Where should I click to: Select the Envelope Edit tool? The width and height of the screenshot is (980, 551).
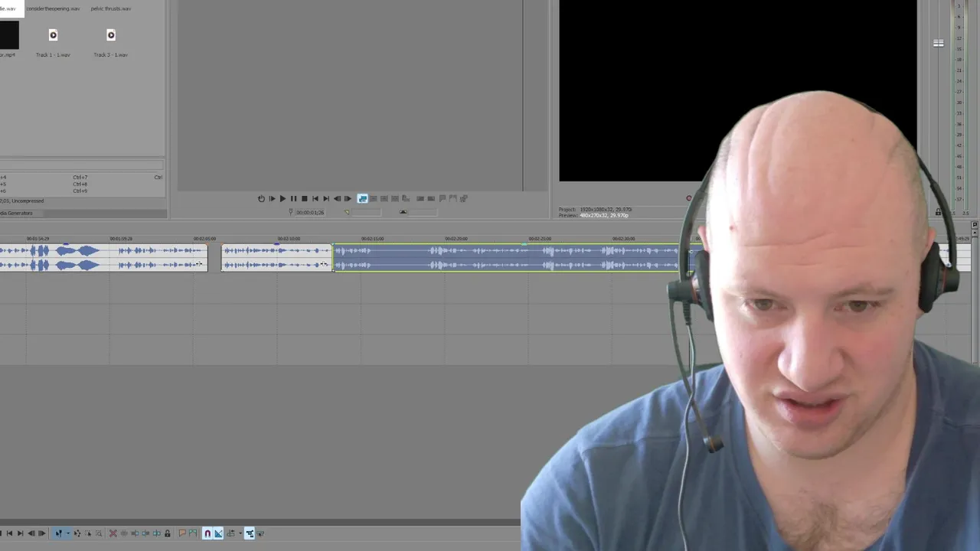(x=77, y=533)
